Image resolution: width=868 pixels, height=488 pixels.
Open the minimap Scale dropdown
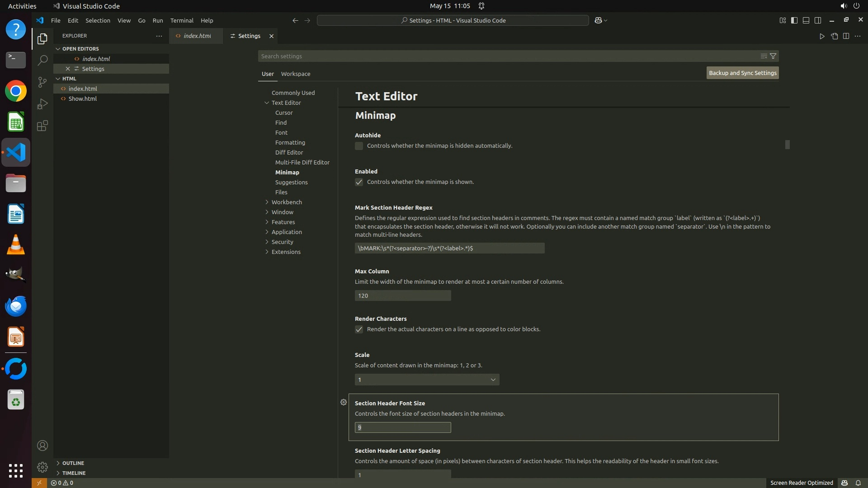pyautogui.click(x=427, y=380)
